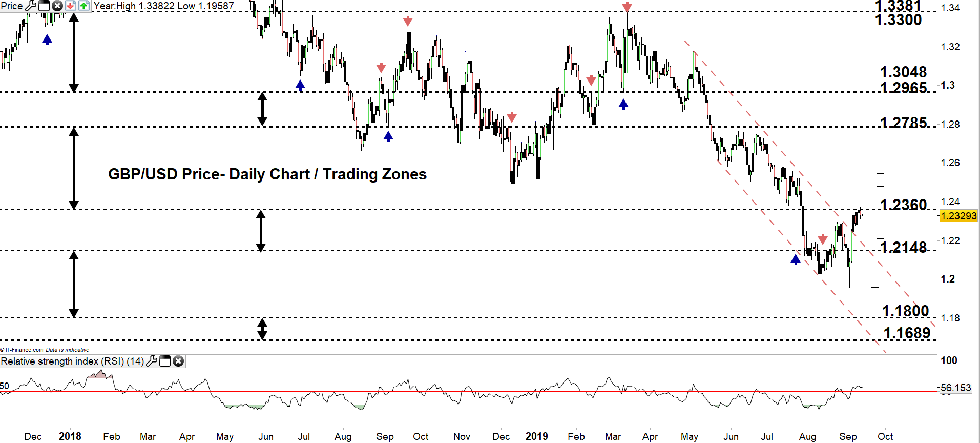The width and height of the screenshot is (980, 443).
Task: Click the 'IT-Finance.com Data is indicative' notice
Action: point(45,350)
